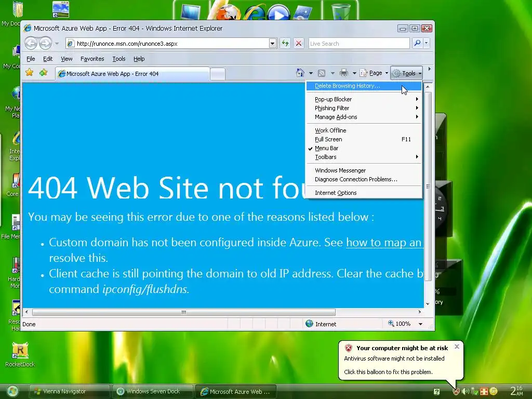This screenshot has width=532, height=399.
Task: Switch to Vienna Navigator taskbar button
Action: tap(69, 391)
